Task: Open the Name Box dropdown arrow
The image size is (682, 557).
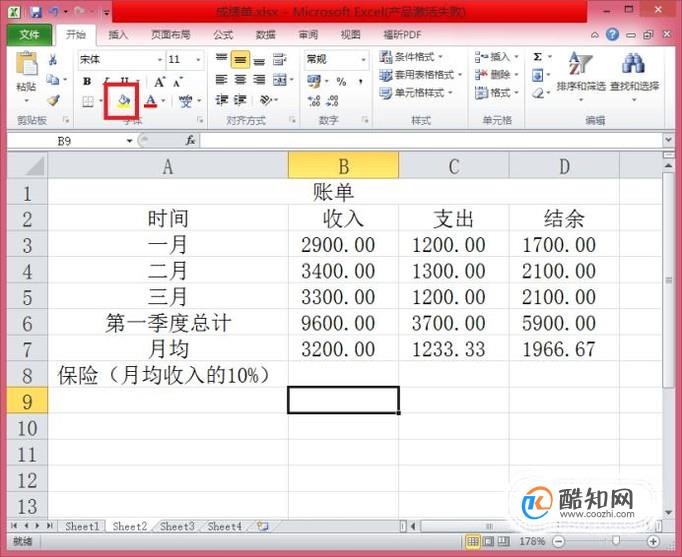Action: pyautogui.click(x=129, y=140)
